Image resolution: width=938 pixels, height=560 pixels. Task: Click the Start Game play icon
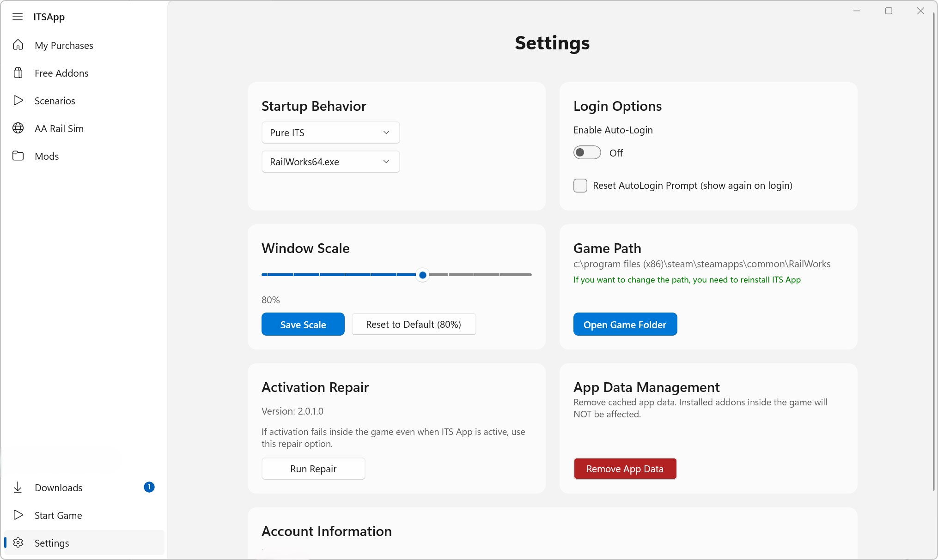click(18, 515)
